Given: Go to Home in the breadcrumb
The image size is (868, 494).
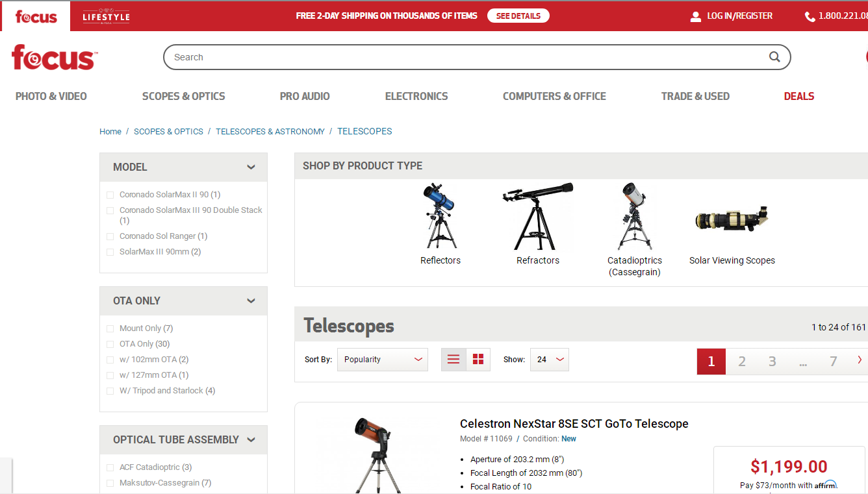Looking at the screenshot, I should pyautogui.click(x=110, y=131).
